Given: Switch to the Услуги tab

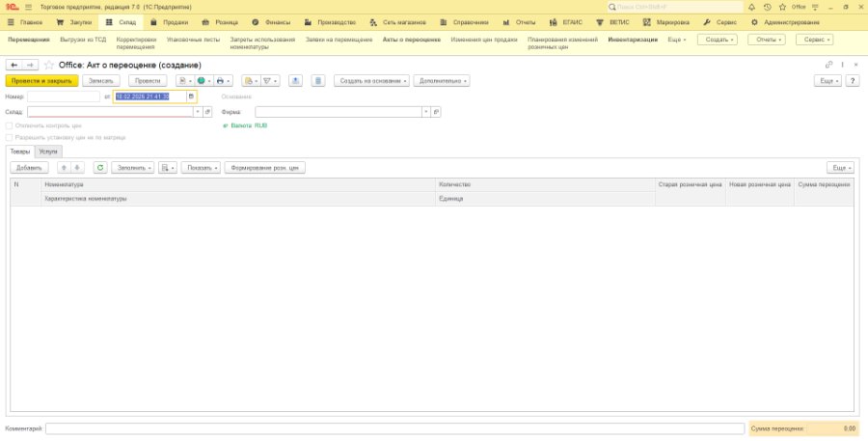Looking at the screenshot, I should [x=48, y=152].
